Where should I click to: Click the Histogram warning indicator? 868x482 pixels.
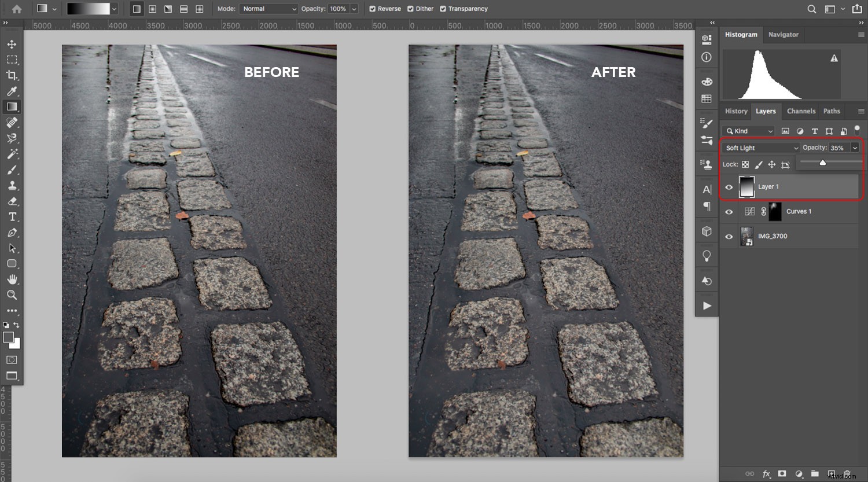tap(833, 57)
